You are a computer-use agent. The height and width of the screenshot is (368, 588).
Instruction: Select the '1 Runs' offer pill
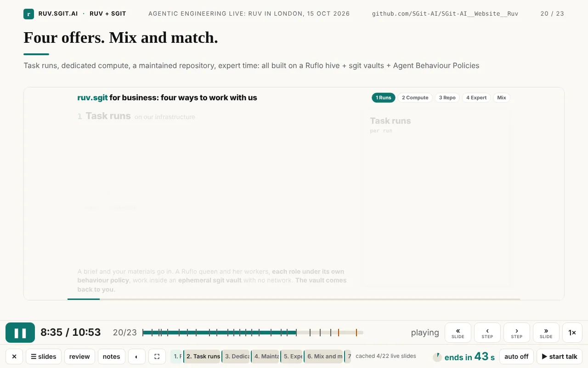[384, 98]
